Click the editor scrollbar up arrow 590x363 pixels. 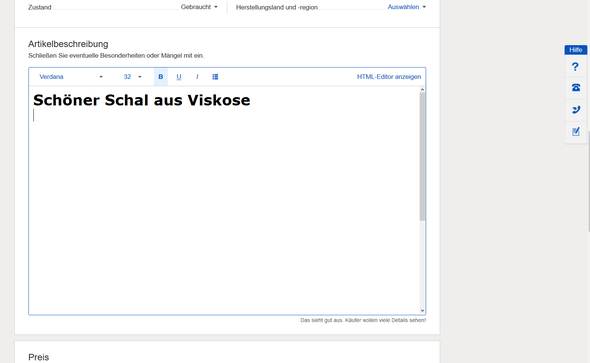click(422, 90)
